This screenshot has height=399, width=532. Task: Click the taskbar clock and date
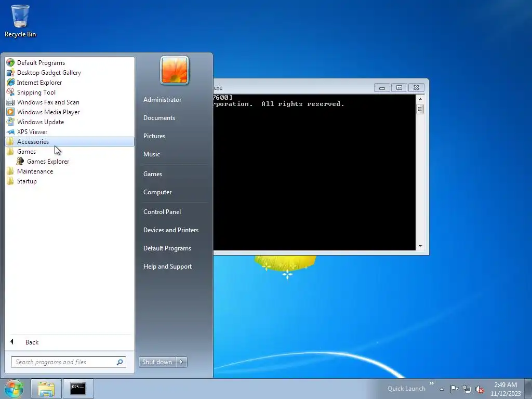[505, 389]
